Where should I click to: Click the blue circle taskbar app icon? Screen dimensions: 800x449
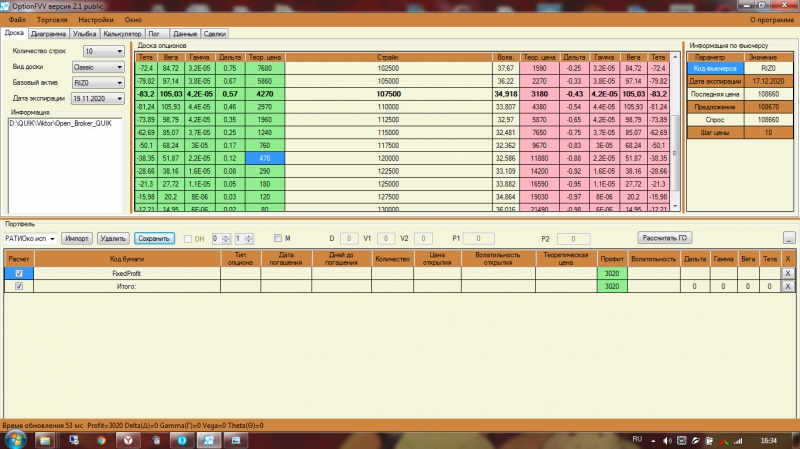tap(182, 440)
